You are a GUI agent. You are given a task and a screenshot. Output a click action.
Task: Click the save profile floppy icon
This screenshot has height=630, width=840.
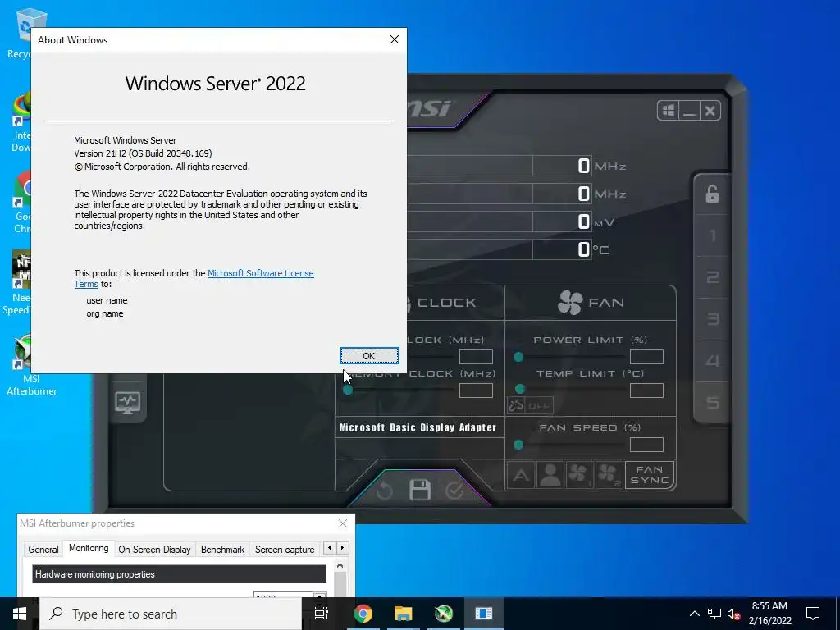(419, 491)
